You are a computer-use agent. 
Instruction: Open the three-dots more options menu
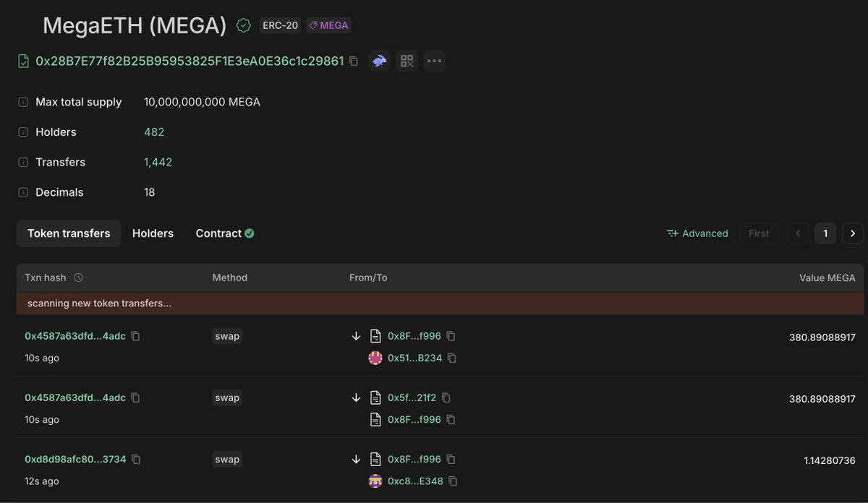[x=434, y=61]
